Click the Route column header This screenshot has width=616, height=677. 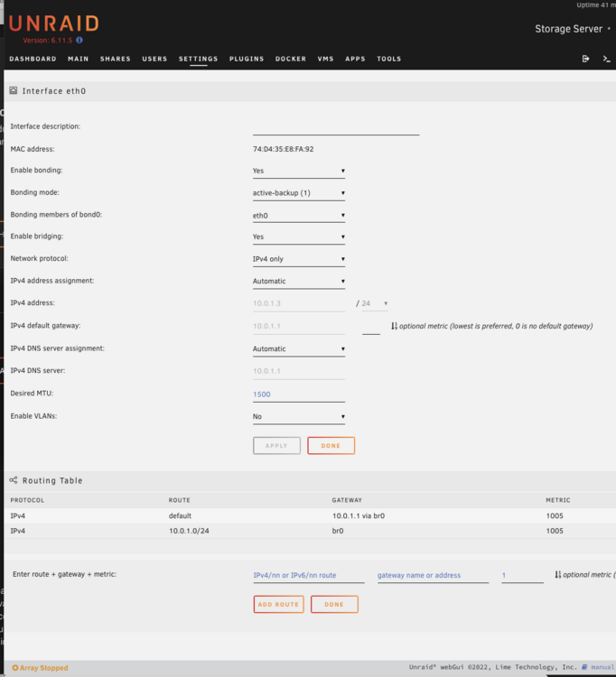click(179, 500)
